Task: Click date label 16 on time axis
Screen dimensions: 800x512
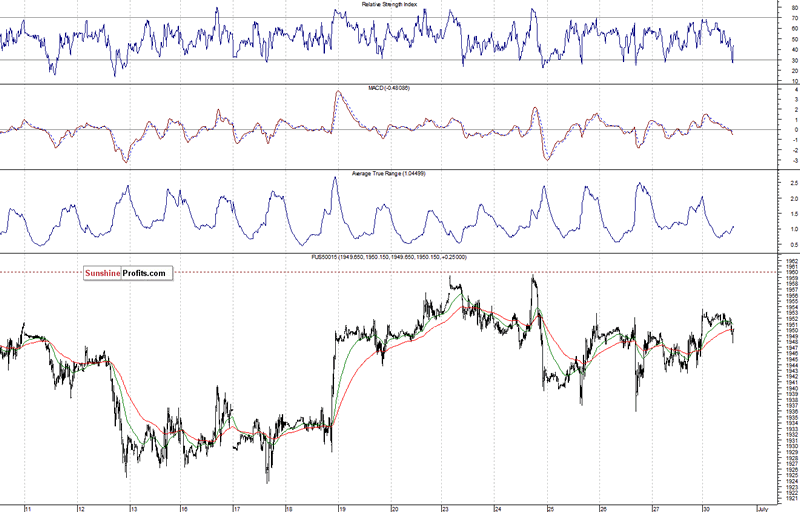Action: [184, 508]
